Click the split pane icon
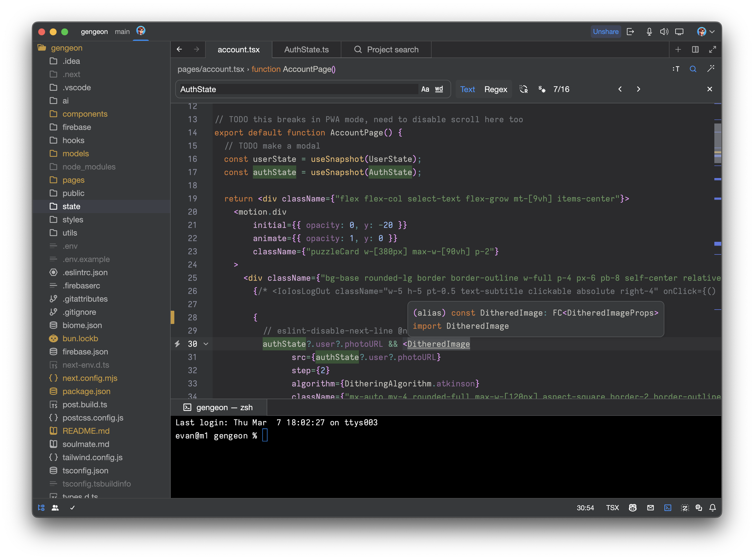754x560 pixels. (695, 49)
